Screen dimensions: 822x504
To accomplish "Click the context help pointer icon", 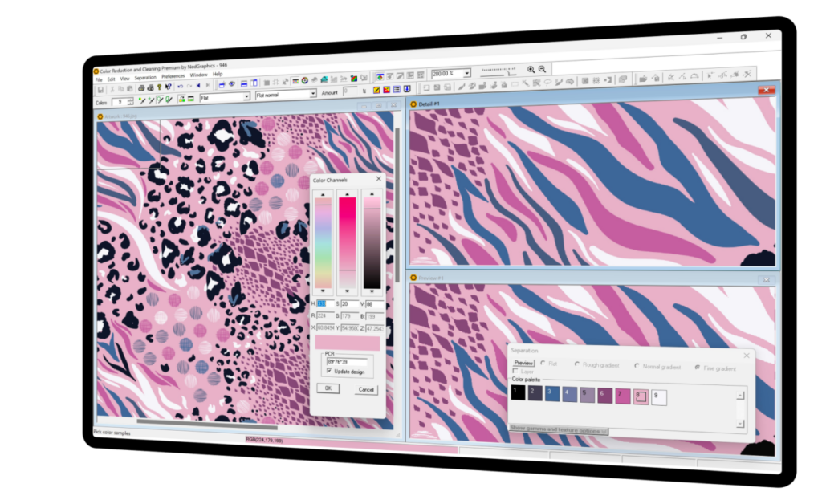I will 169,87.
